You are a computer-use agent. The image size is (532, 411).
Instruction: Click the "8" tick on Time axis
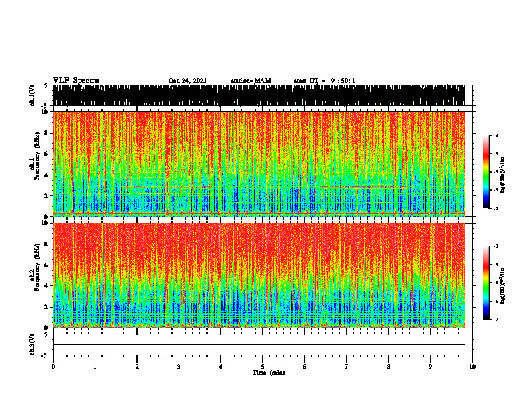(x=388, y=367)
